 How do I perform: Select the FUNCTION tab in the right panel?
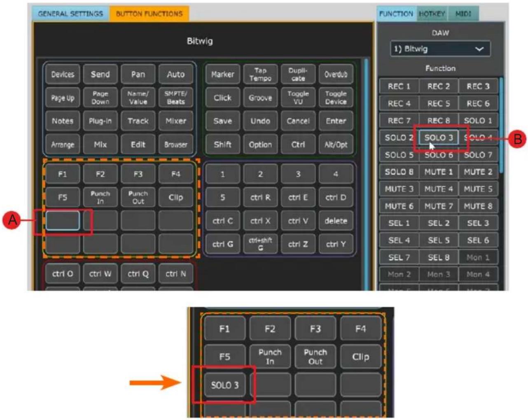tap(396, 14)
